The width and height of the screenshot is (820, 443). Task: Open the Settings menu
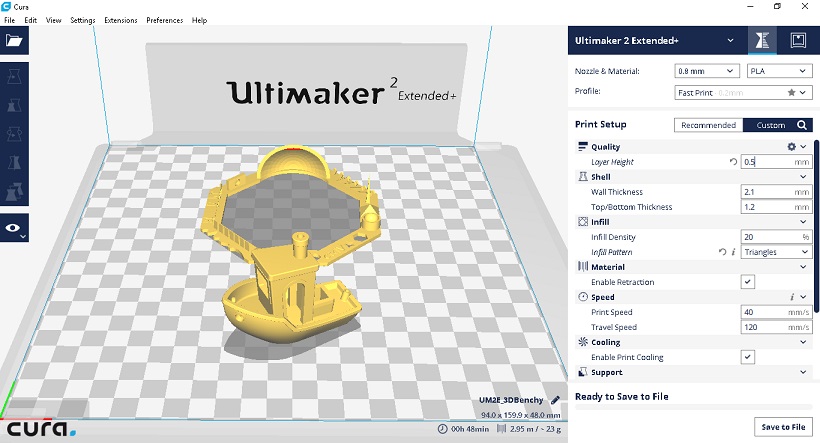coord(83,20)
